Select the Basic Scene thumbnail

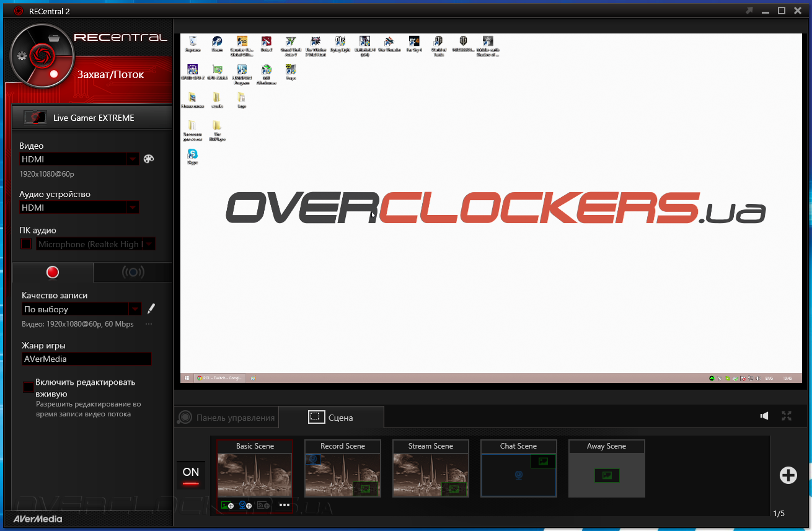click(255, 475)
